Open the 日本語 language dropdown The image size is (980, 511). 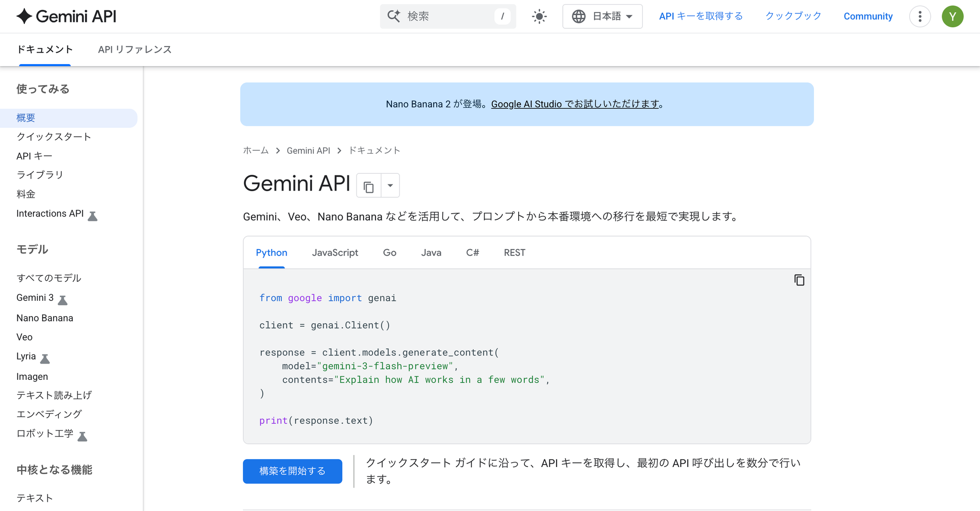click(x=602, y=17)
